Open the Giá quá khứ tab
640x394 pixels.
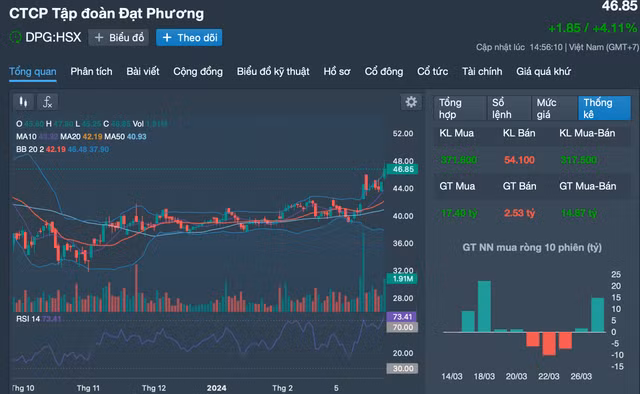coord(543,71)
